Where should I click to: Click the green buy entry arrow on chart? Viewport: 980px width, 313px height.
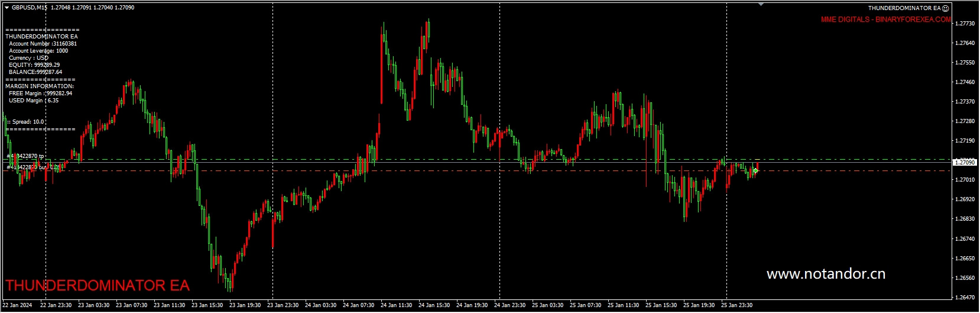point(755,171)
